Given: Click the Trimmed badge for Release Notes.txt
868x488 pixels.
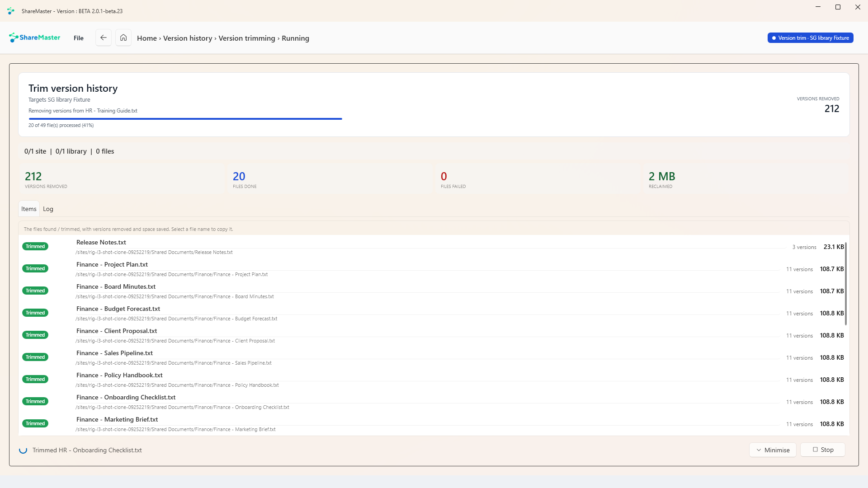Looking at the screenshot, I should (x=35, y=246).
